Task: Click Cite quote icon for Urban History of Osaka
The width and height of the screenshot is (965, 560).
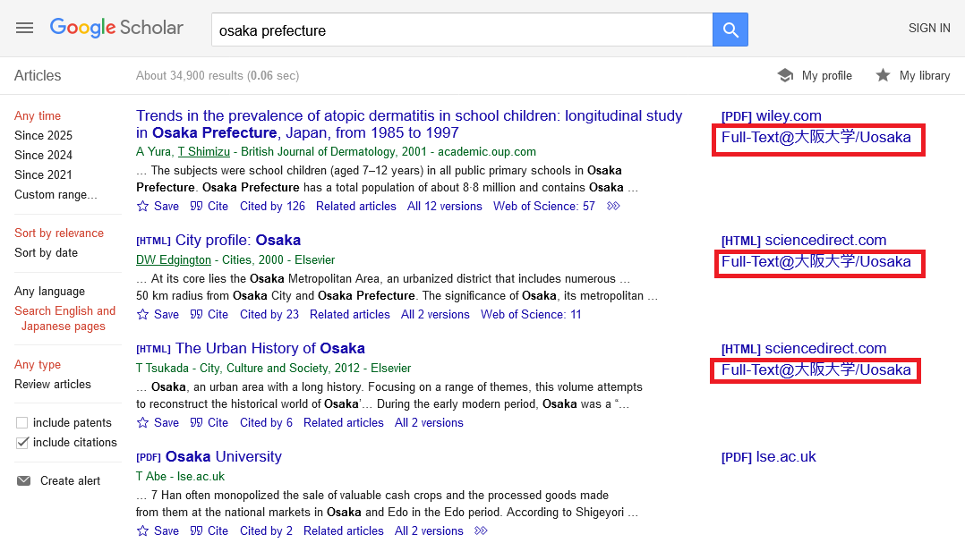Action: coord(196,422)
